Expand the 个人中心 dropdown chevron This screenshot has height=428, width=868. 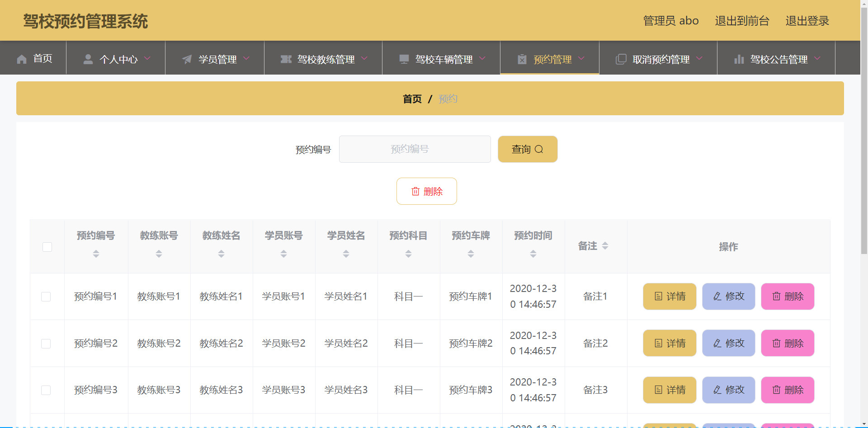click(147, 58)
